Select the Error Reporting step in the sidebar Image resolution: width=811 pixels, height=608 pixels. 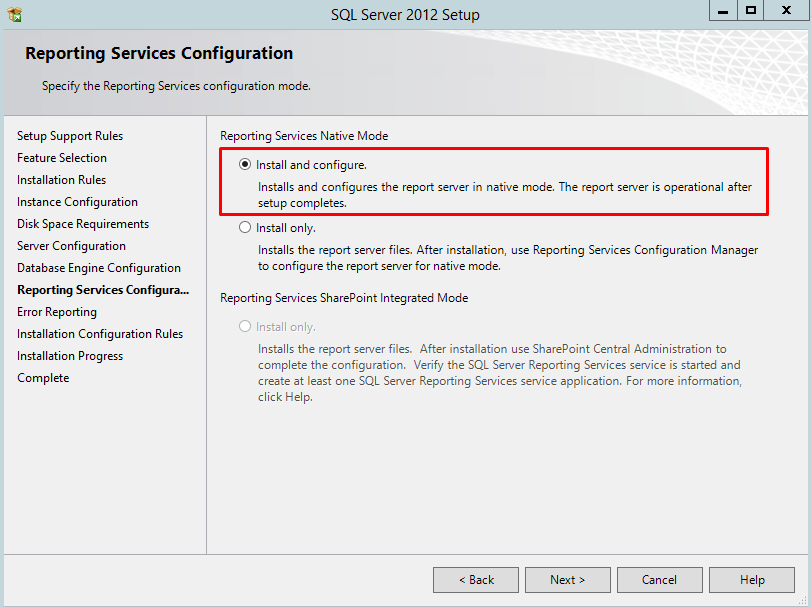[57, 312]
